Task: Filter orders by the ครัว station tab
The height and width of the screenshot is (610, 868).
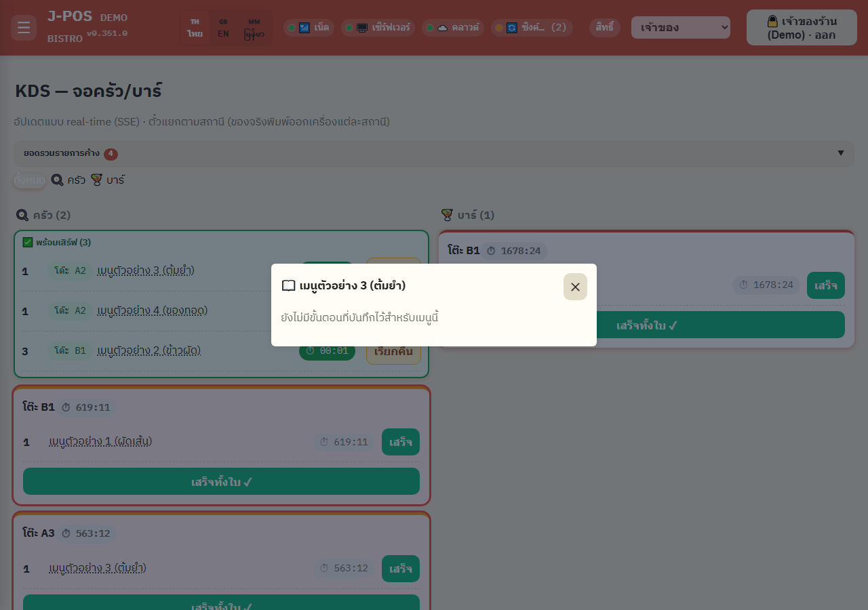Action: pyautogui.click(x=68, y=180)
